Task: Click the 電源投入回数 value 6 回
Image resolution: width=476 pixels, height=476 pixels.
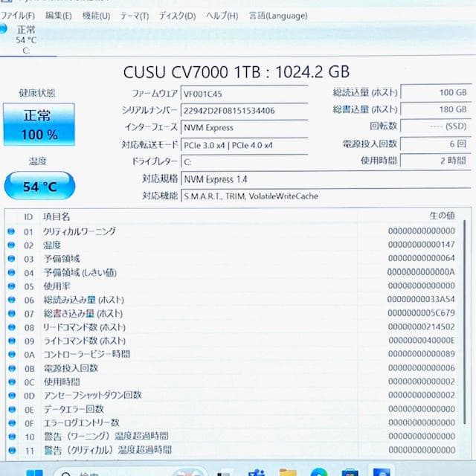Action: pyautogui.click(x=436, y=144)
